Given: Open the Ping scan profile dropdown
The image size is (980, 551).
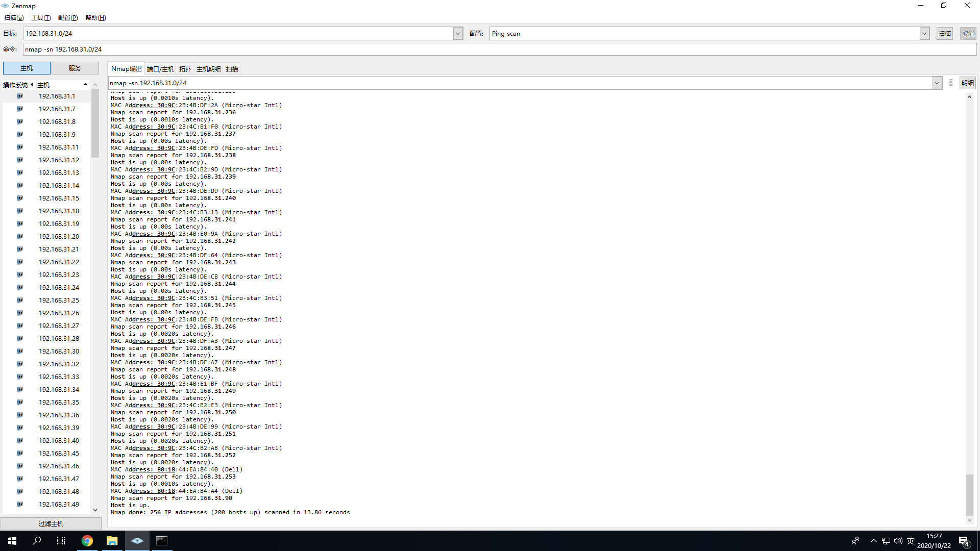Looking at the screenshot, I should (924, 34).
